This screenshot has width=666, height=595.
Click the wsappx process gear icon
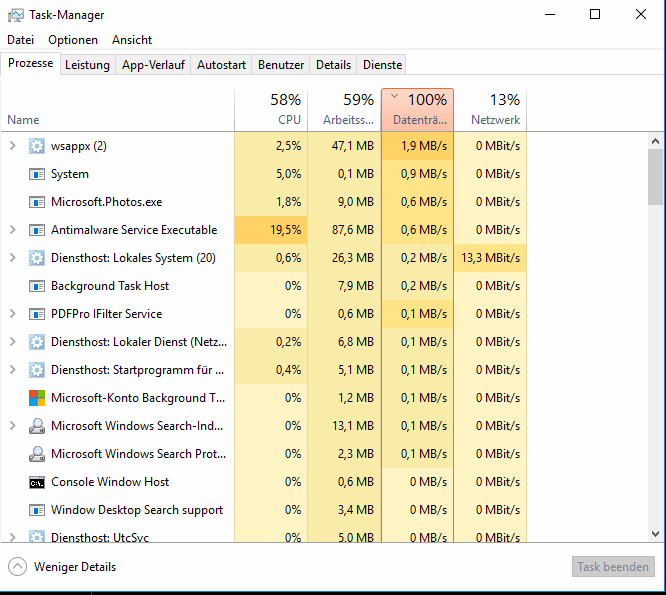(x=37, y=146)
